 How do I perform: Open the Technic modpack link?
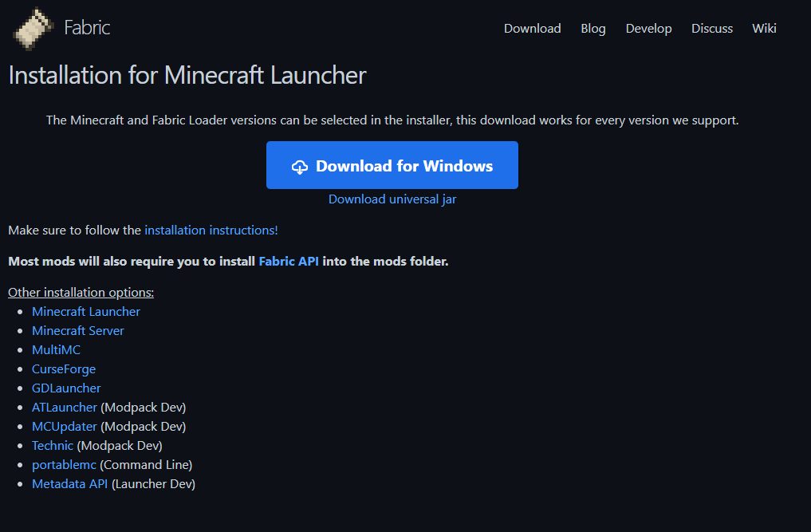[53, 446]
